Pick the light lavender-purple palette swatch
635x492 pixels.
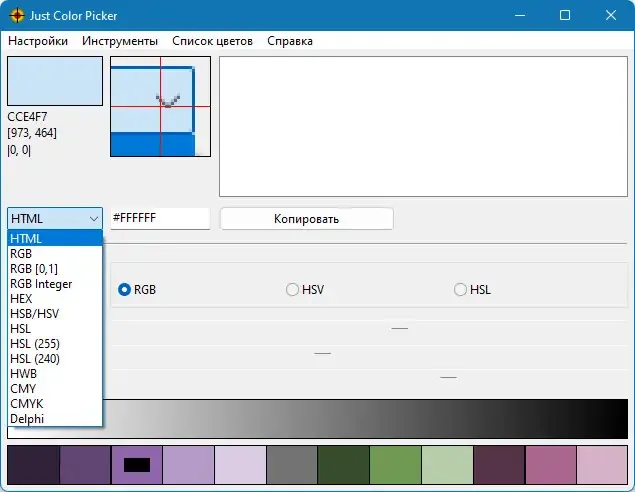(x=189, y=465)
